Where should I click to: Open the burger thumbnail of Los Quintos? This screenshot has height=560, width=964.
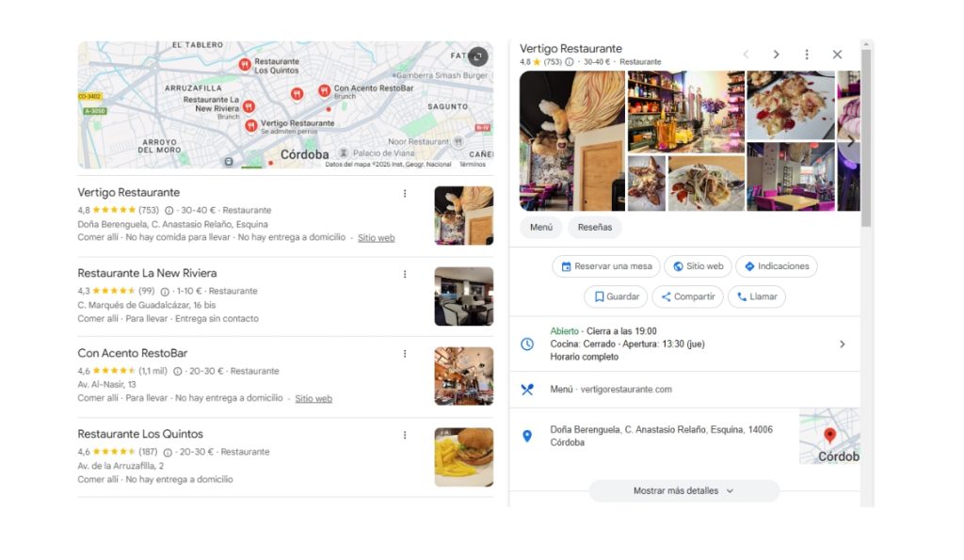tap(464, 457)
